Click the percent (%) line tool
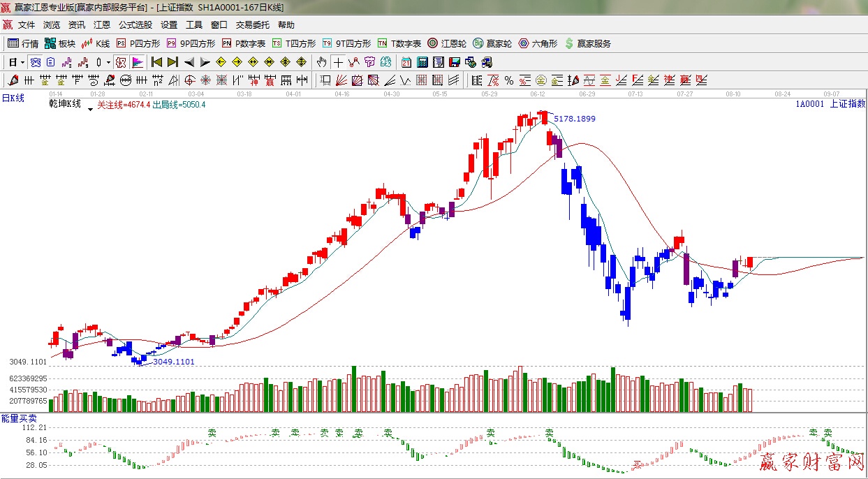Image resolution: width=868 pixels, height=479 pixels. coord(509,80)
